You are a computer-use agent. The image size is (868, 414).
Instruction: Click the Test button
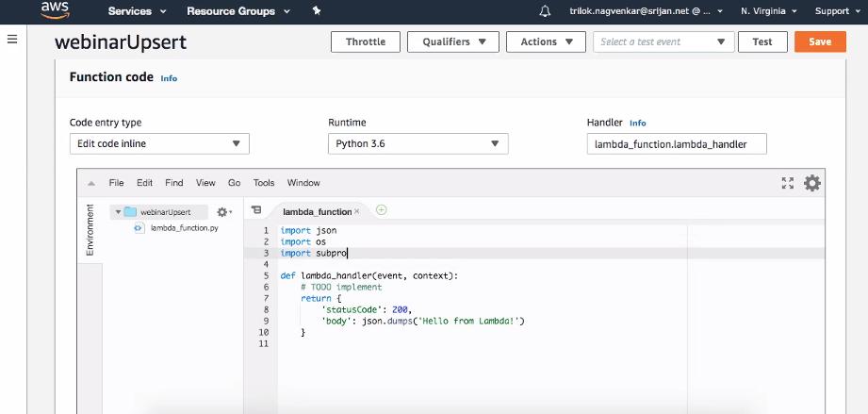point(762,42)
